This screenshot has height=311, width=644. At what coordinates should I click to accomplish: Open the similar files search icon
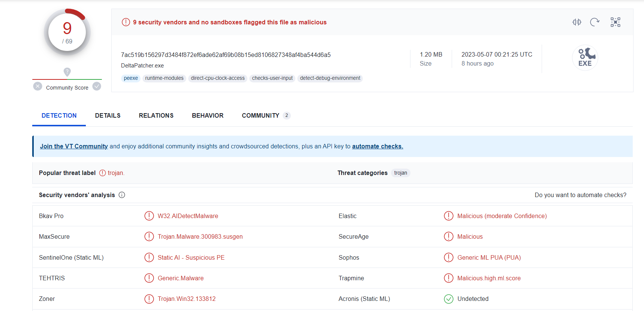[x=577, y=22]
